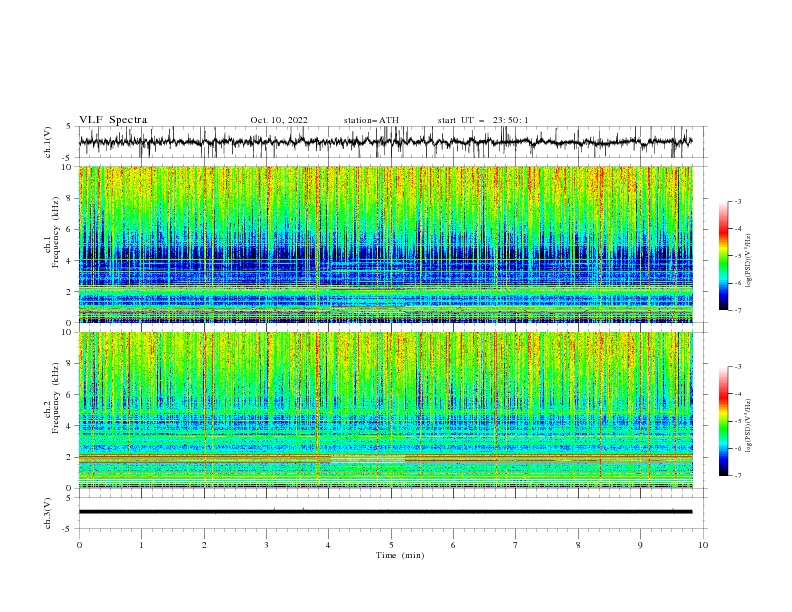The image size is (792, 612).
Task: Click the ch.2 frequency axis "2" tick label
Action: [70, 457]
